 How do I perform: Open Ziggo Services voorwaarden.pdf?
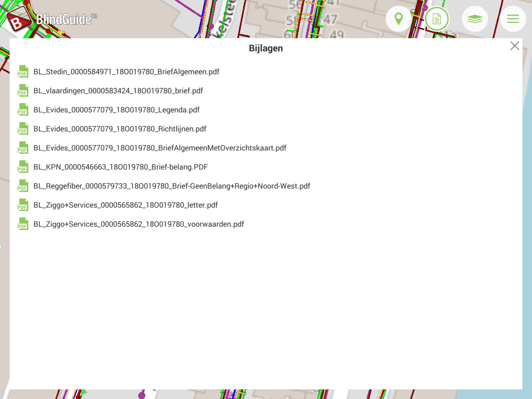pyautogui.click(x=138, y=224)
